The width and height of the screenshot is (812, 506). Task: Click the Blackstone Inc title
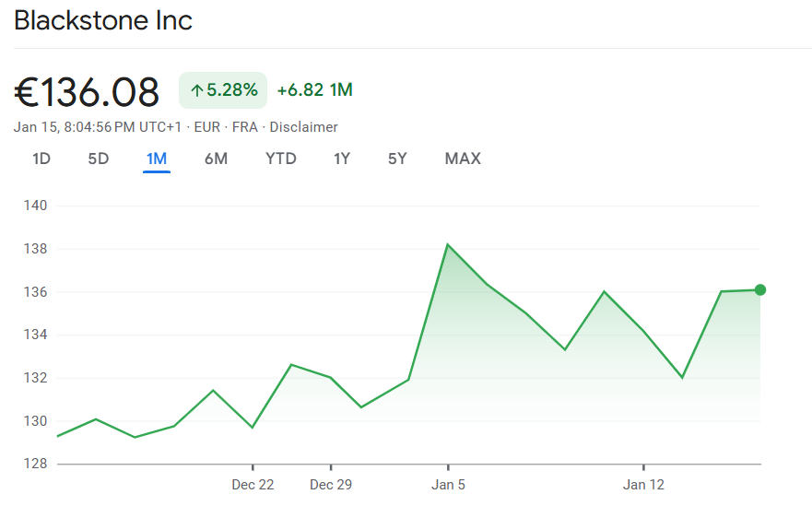point(103,20)
